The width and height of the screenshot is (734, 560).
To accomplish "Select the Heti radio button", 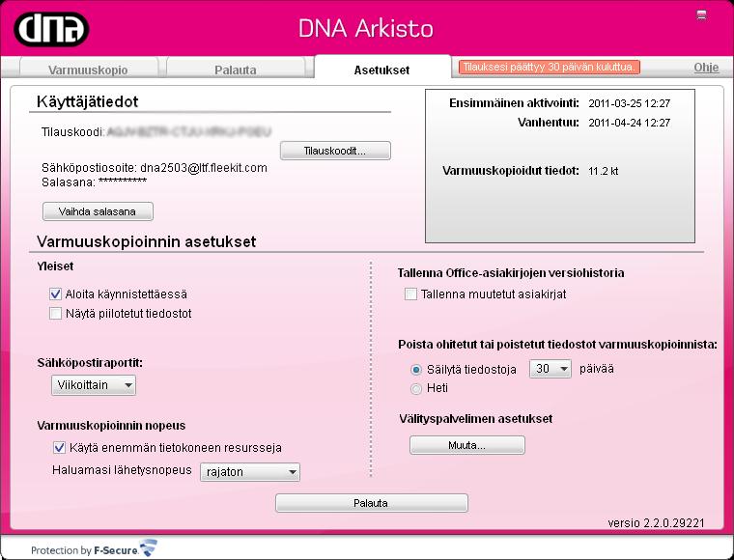I will click(x=415, y=389).
